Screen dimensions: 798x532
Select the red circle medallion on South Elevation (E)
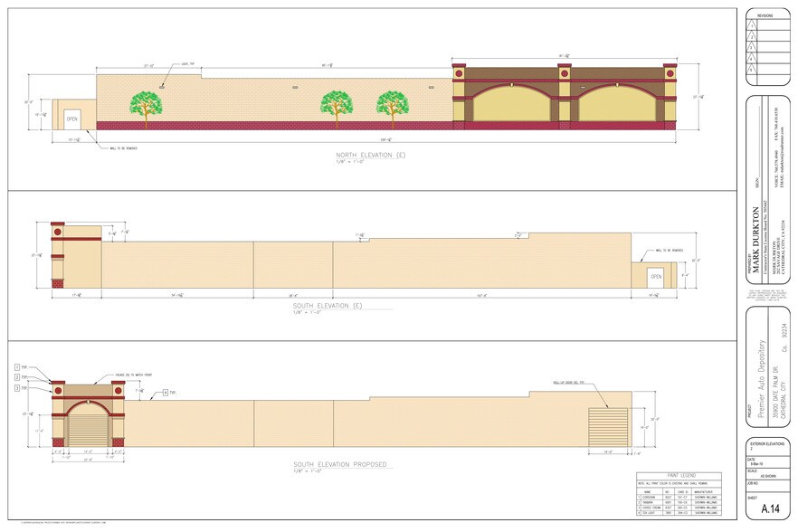pos(58,232)
